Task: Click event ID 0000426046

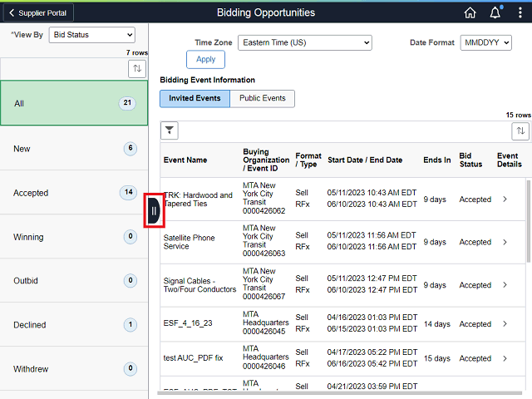Action: pyautogui.click(x=264, y=367)
